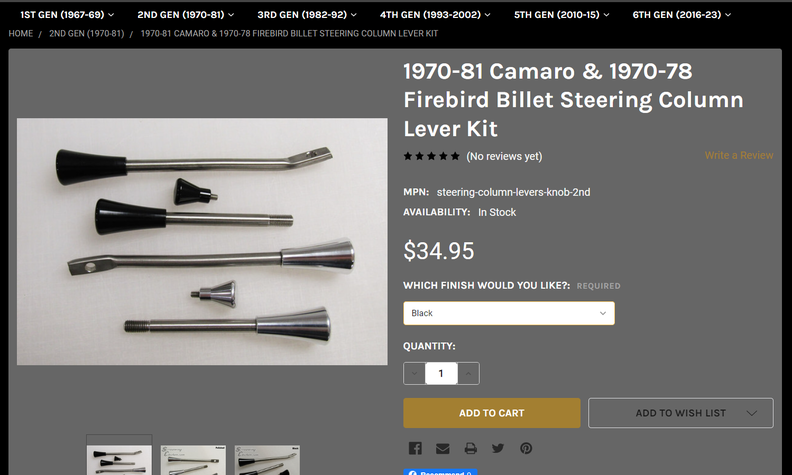Click the 2nd Gen (1970-81) breadcrumb

pos(86,34)
